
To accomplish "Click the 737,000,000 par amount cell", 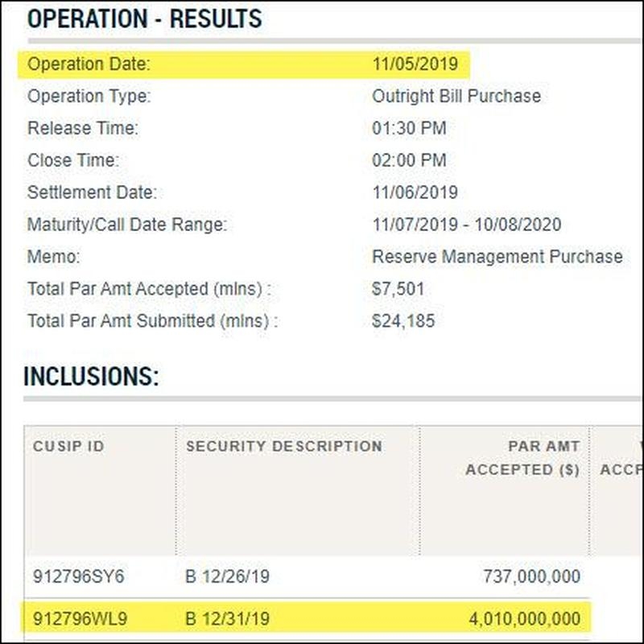I will [x=531, y=577].
